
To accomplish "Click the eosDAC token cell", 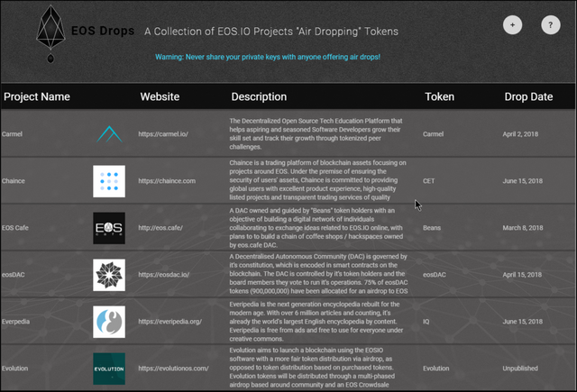I will click(435, 275).
